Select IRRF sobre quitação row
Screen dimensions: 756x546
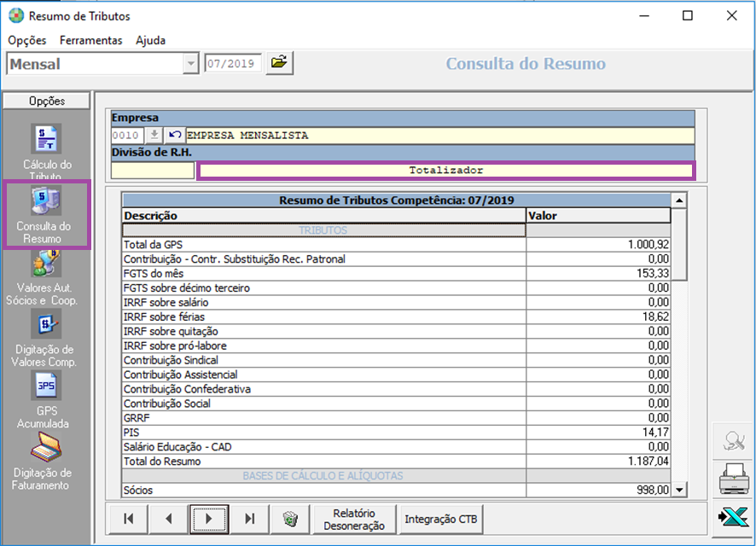pos(396,332)
